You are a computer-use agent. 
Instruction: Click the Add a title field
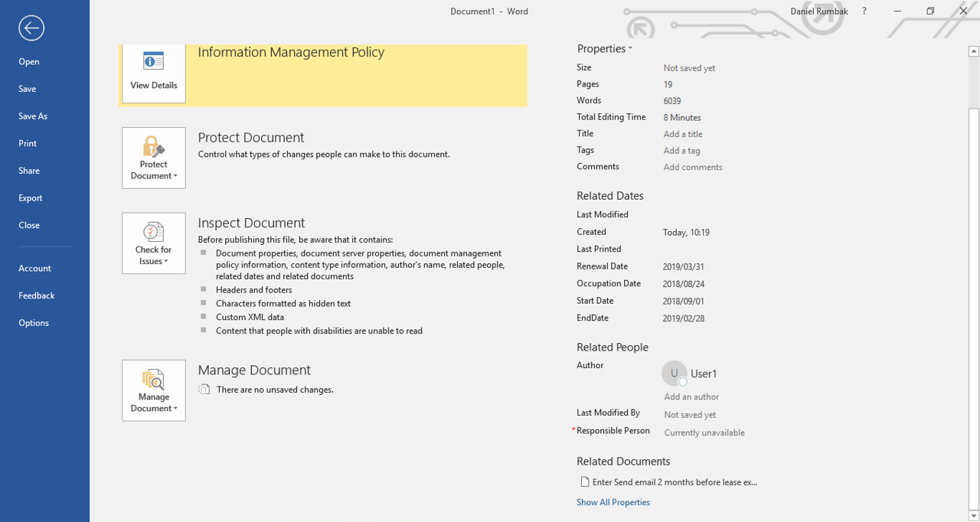pyautogui.click(x=683, y=134)
